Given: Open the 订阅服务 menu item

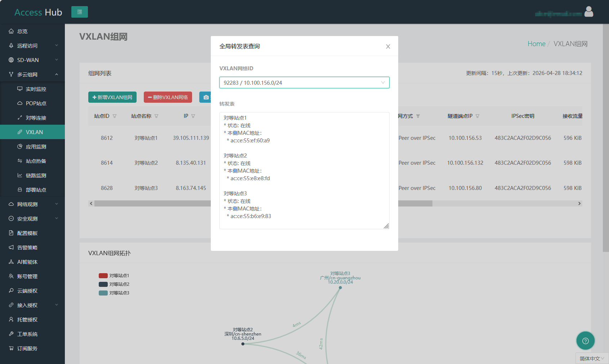Looking at the screenshot, I should pos(32,349).
